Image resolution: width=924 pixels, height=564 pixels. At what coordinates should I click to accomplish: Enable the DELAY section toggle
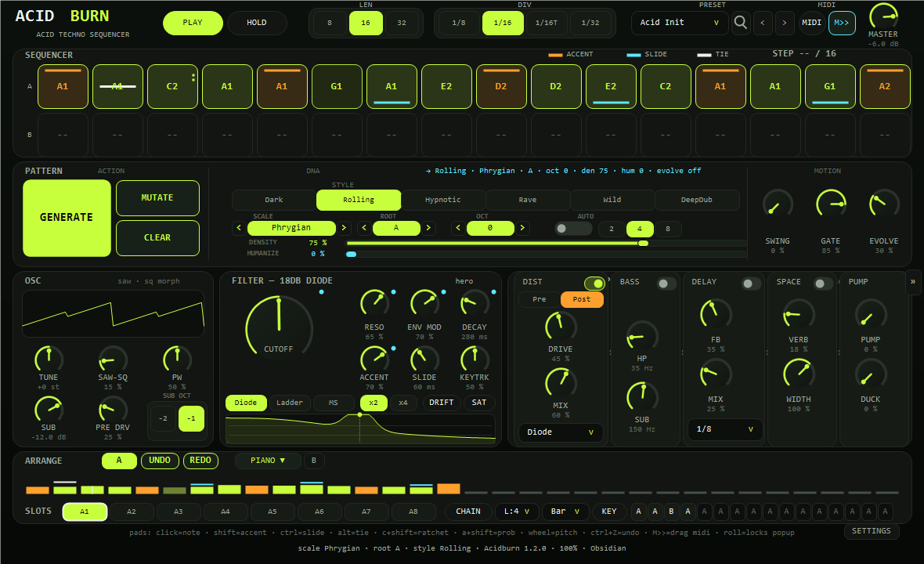pos(751,284)
